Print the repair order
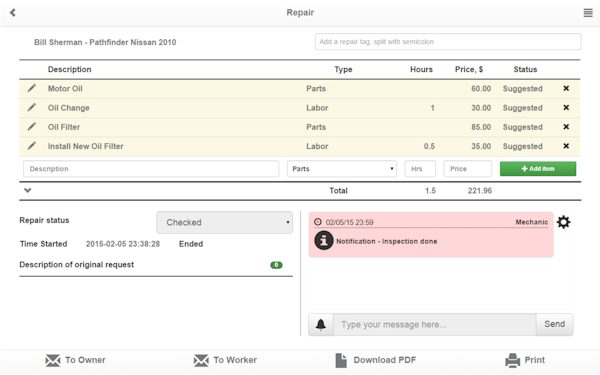The width and height of the screenshot is (600, 375). click(x=525, y=360)
